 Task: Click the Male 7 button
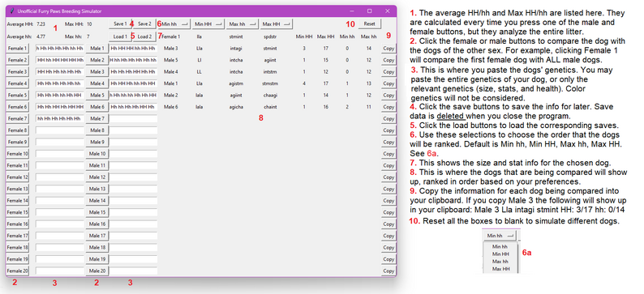pyautogui.click(x=97, y=118)
